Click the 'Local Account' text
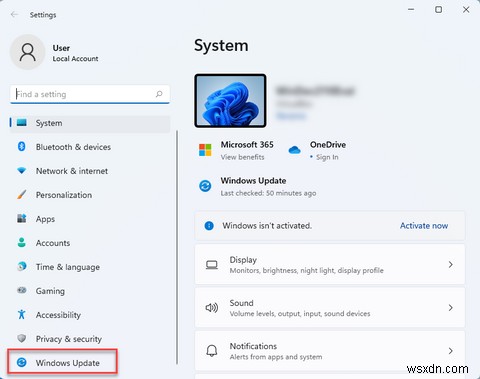 (75, 59)
